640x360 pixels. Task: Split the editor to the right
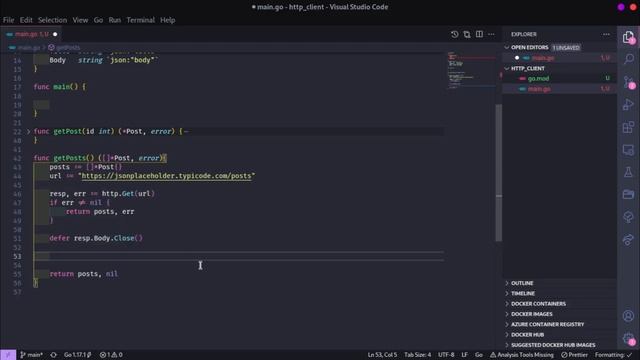[x=479, y=34]
